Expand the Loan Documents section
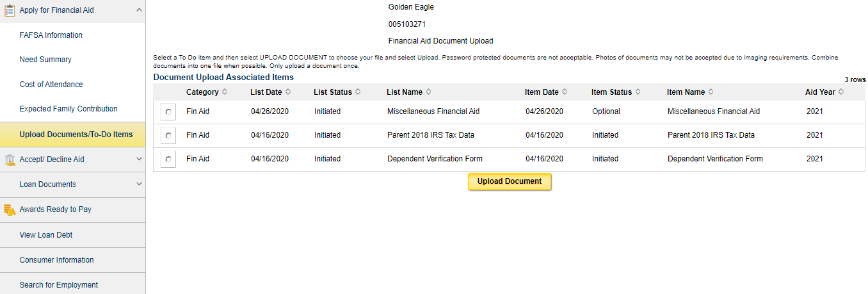The width and height of the screenshot is (868, 294). pos(139,184)
